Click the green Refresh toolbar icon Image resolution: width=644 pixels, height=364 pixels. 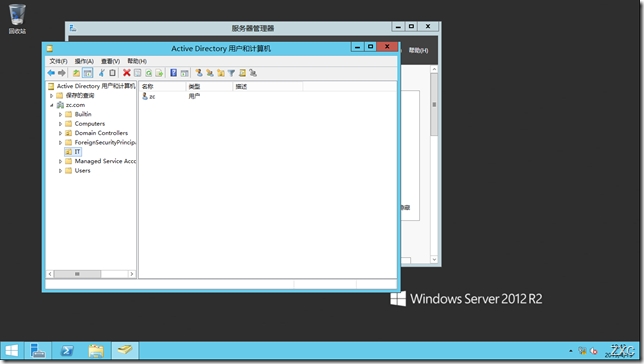tap(148, 73)
